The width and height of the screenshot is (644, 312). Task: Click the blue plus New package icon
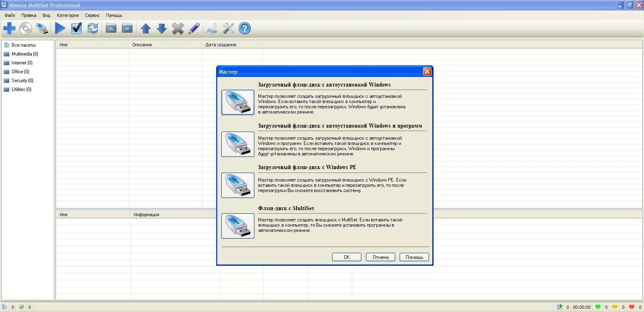[9, 29]
